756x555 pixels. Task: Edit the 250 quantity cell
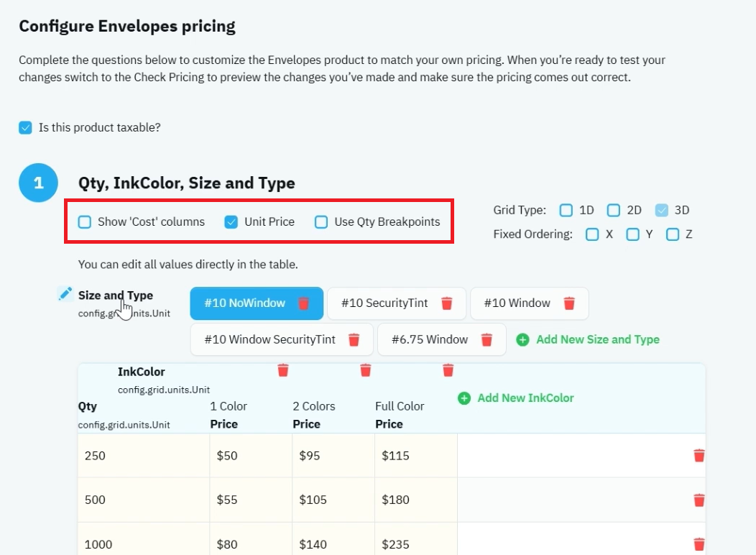(x=144, y=456)
